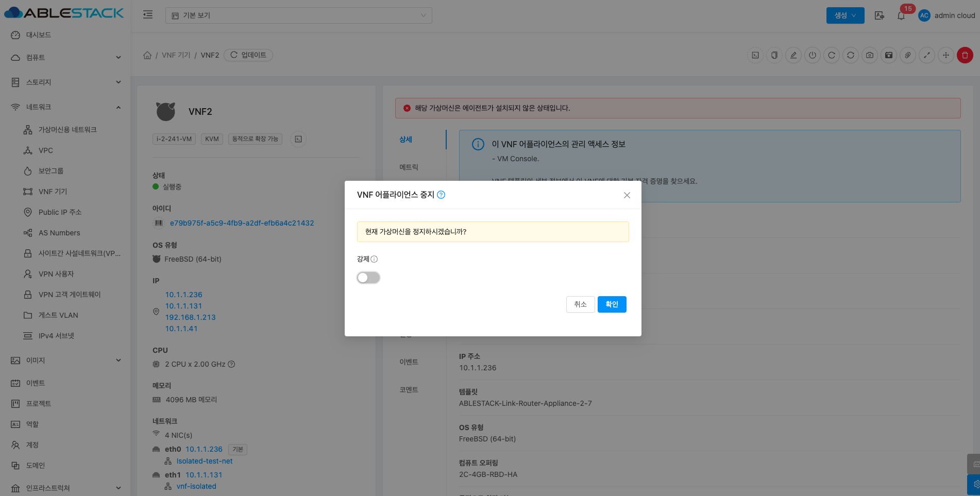Click the camera snapshot icon
The image size is (980, 496).
click(x=870, y=55)
